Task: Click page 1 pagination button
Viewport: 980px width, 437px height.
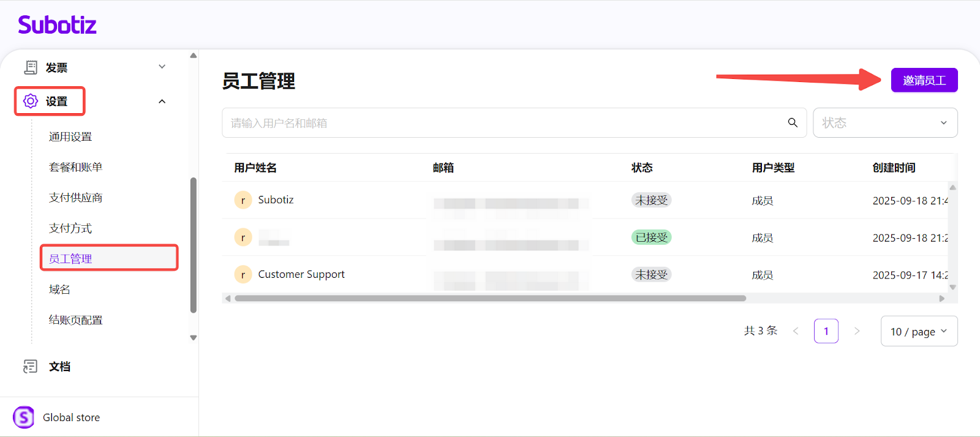Action: (x=826, y=331)
